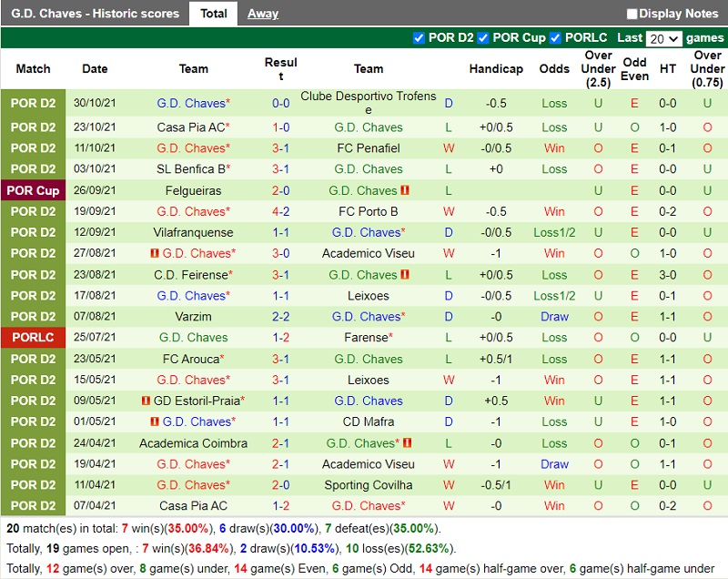Click red card icon next to GD Estoril-Praia

[x=146, y=401]
